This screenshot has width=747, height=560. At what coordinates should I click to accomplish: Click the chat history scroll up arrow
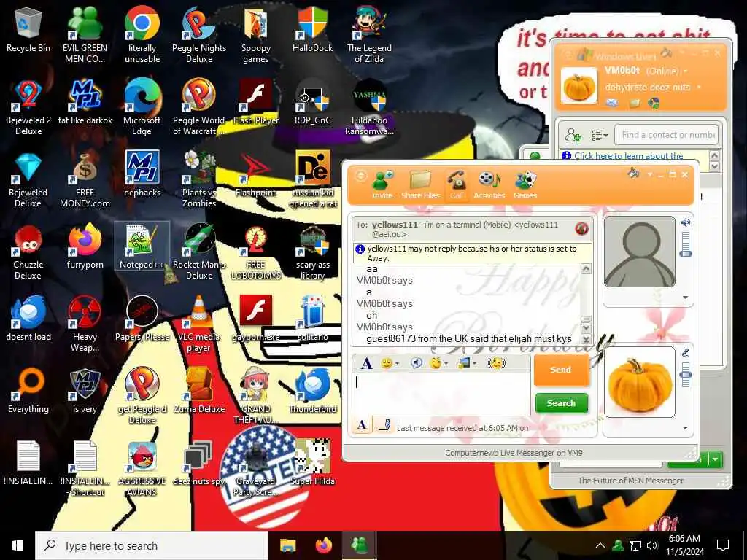[x=586, y=269]
